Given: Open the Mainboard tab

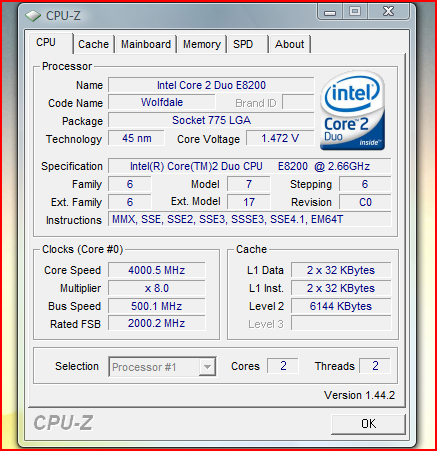Looking at the screenshot, I should [146, 44].
